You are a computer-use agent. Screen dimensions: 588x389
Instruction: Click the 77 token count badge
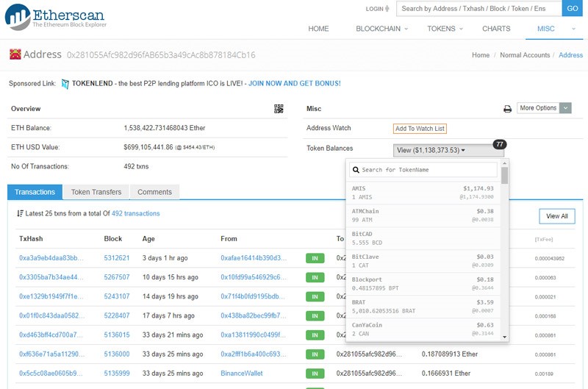click(x=500, y=144)
